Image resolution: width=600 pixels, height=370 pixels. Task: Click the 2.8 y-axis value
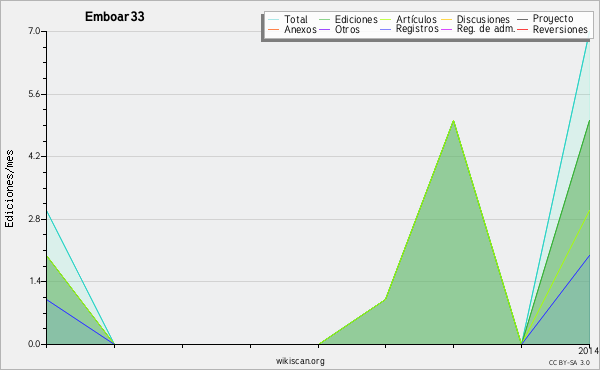(34, 219)
